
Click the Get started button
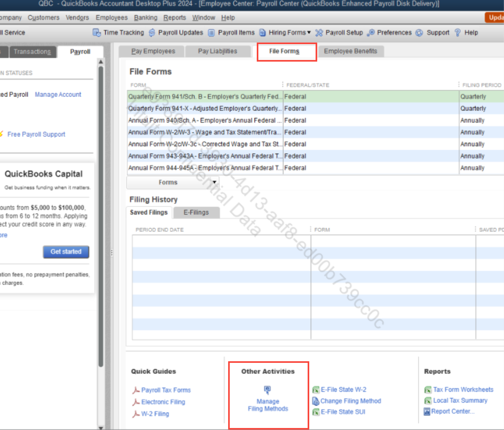pos(66,252)
